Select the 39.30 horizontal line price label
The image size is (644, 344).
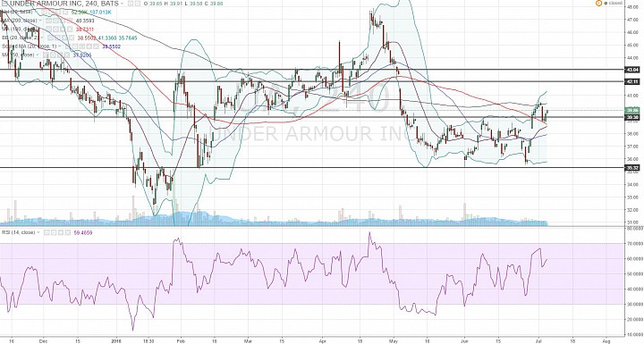[x=631, y=117]
